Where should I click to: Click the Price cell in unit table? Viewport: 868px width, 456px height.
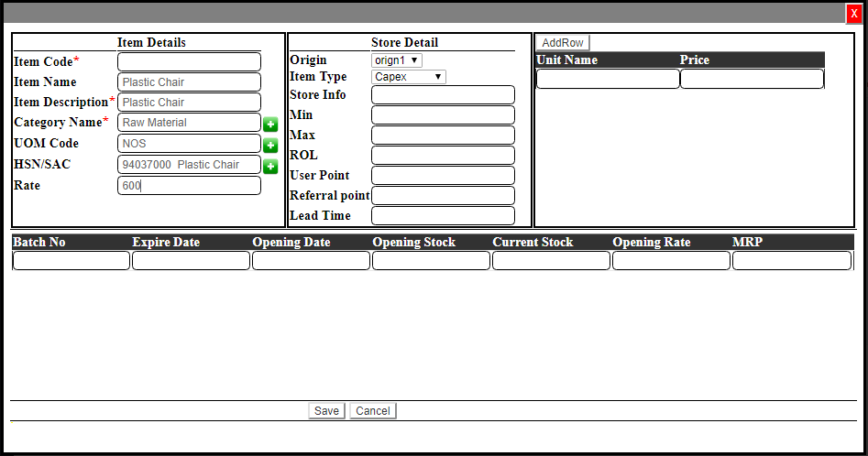click(x=752, y=79)
